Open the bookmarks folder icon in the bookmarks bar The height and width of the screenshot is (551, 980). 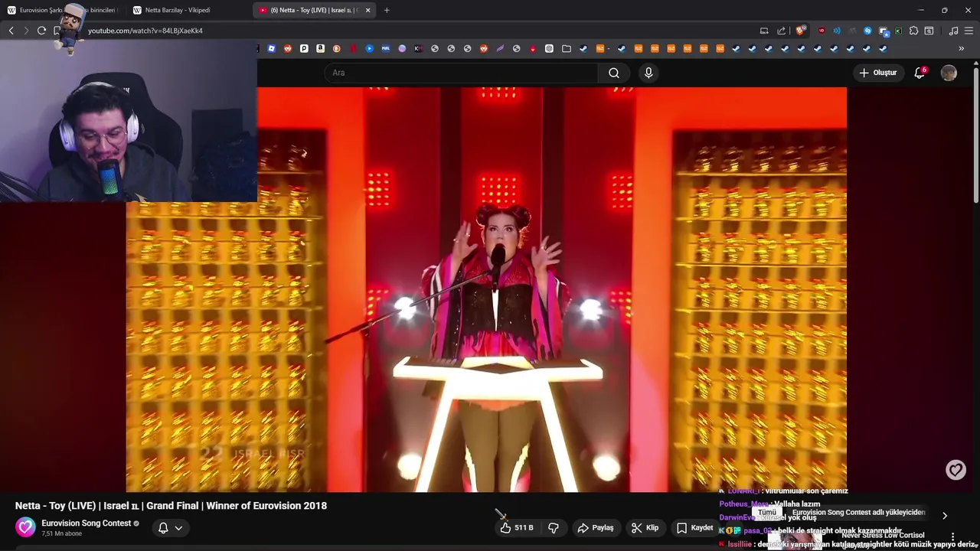[x=567, y=48]
